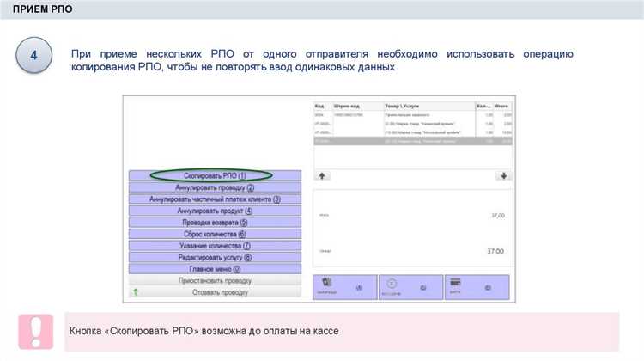The width and height of the screenshot is (644, 361).
Task: Go to Главное меню (9)
Action: tap(215, 269)
